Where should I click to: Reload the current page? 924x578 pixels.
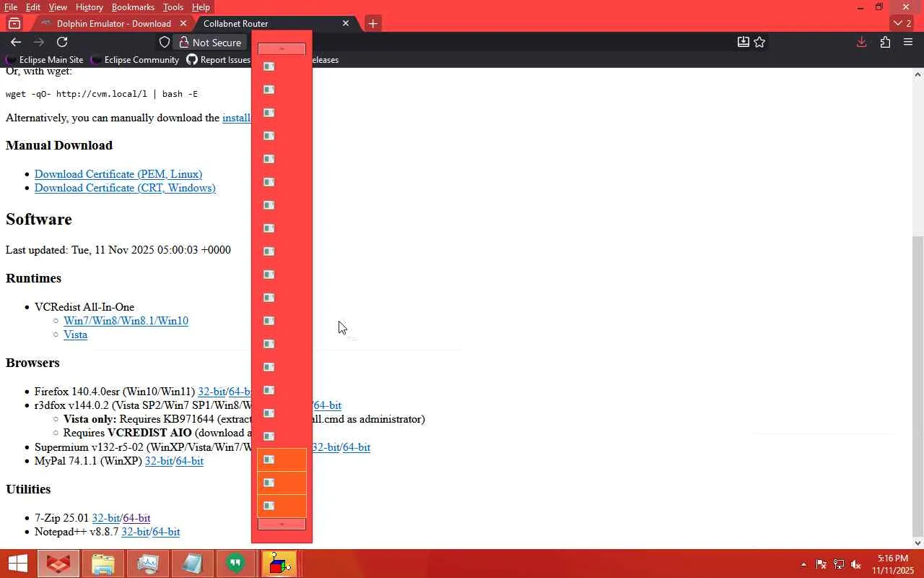(62, 42)
